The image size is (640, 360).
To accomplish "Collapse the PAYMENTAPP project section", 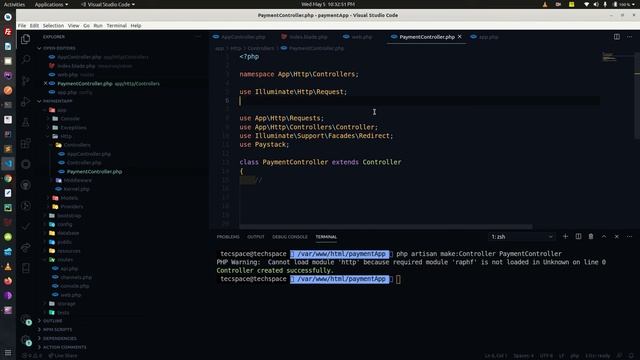I will [x=57, y=101].
